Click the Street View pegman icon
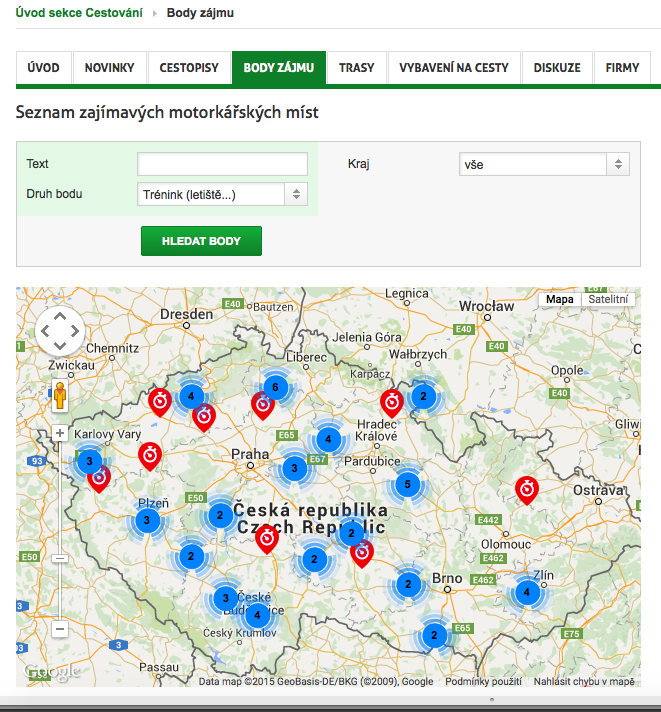The width and height of the screenshot is (661, 712). click(60, 396)
